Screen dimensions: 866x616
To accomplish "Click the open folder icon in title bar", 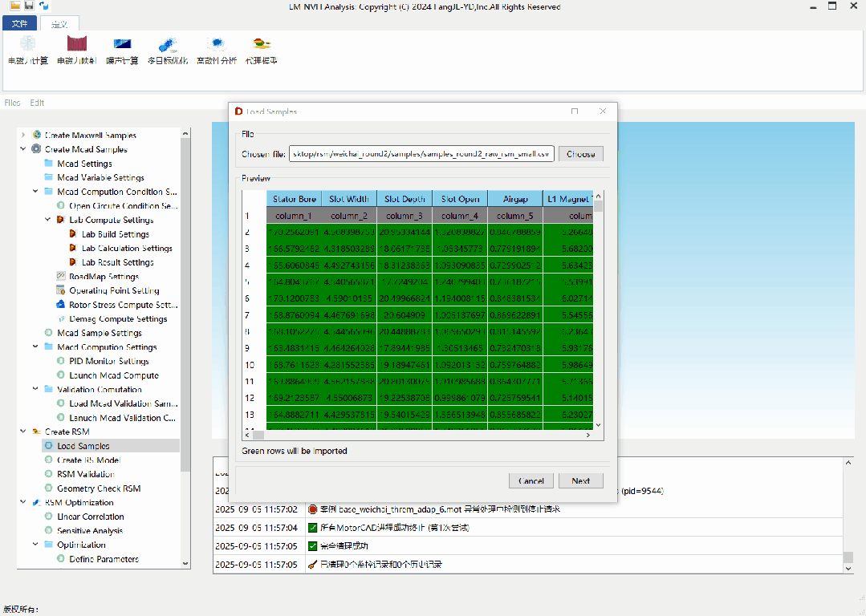I will [14, 6].
